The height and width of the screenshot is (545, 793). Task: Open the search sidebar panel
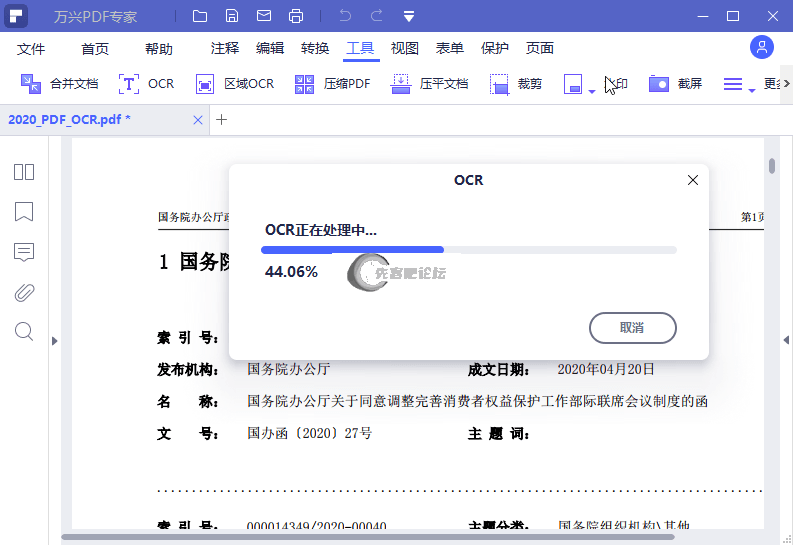point(24,331)
